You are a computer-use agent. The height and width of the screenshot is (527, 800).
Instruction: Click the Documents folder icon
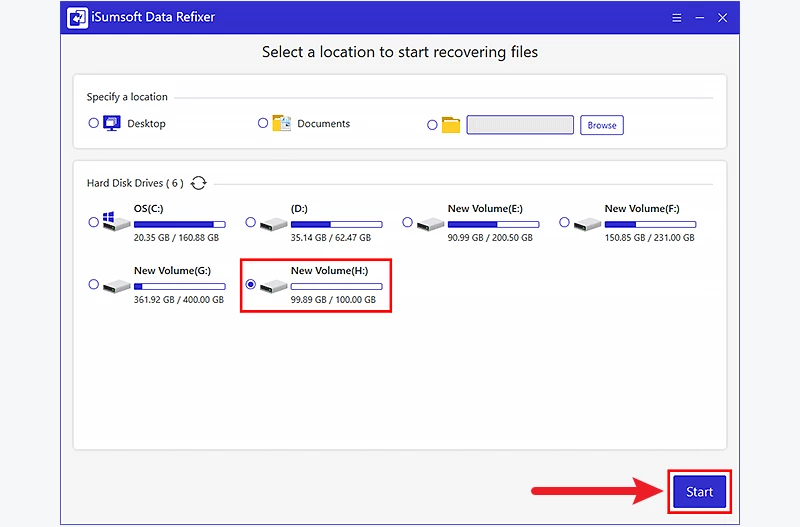pos(281,124)
